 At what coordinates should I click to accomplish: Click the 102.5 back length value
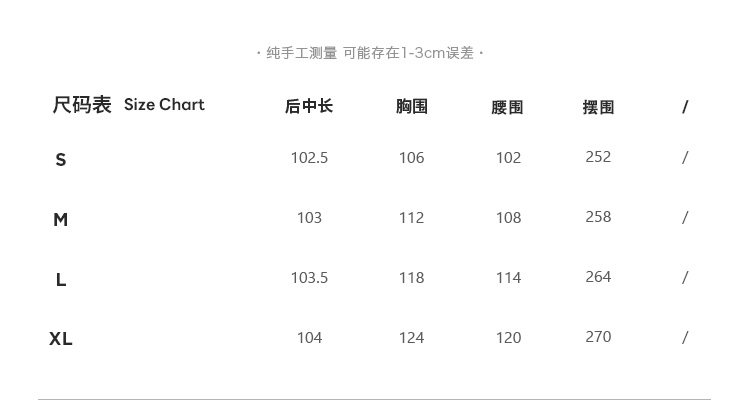tap(309, 158)
